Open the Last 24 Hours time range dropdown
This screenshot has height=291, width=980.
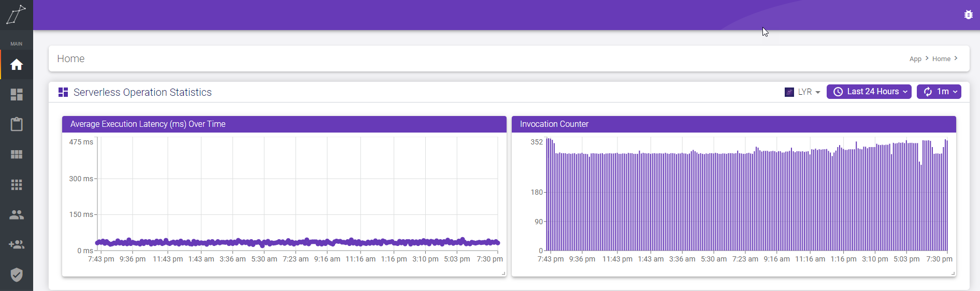click(x=869, y=92)
